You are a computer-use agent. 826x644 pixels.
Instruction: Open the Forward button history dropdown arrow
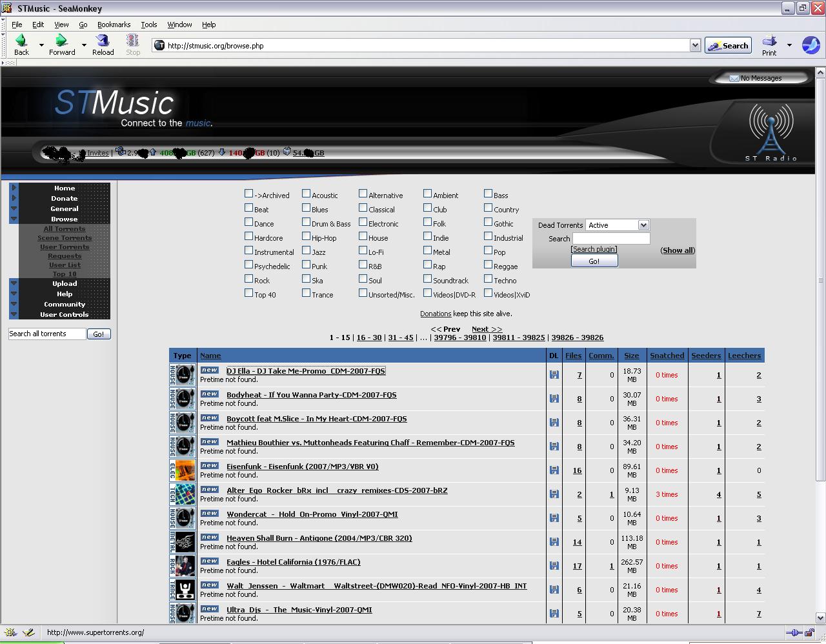tap(83, 45)
